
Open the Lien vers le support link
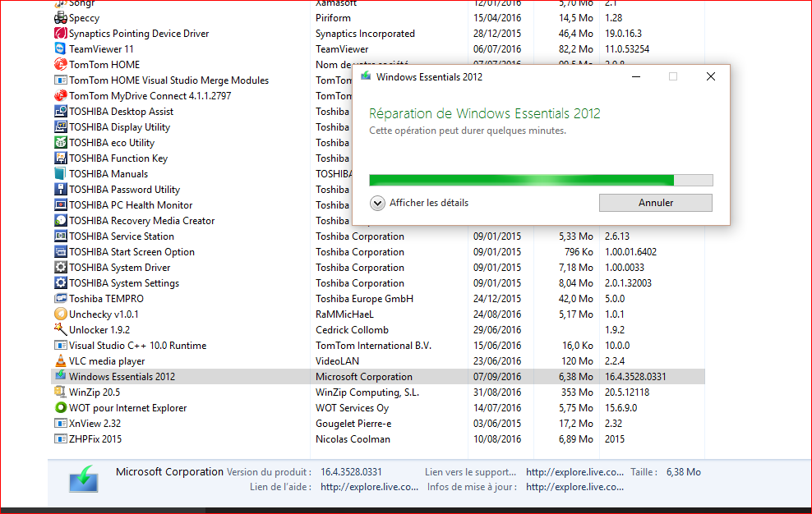pos(574,472)
